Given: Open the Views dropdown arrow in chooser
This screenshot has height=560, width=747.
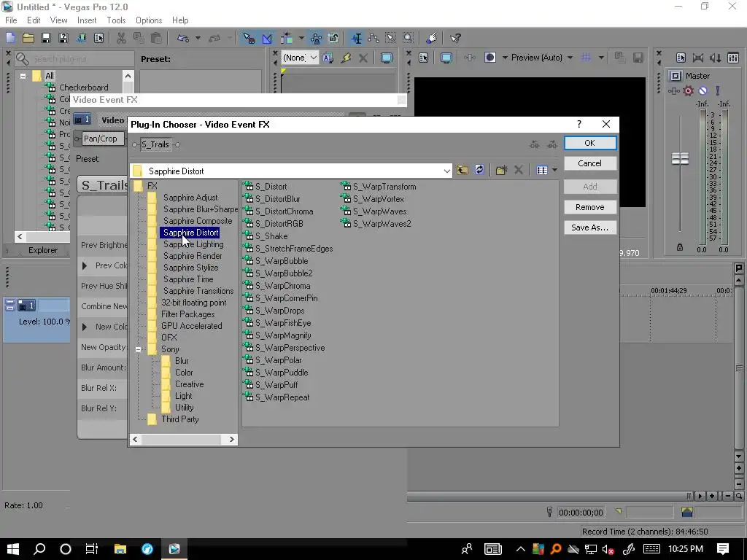Looking at the screenshot, I should click(554, 170).
